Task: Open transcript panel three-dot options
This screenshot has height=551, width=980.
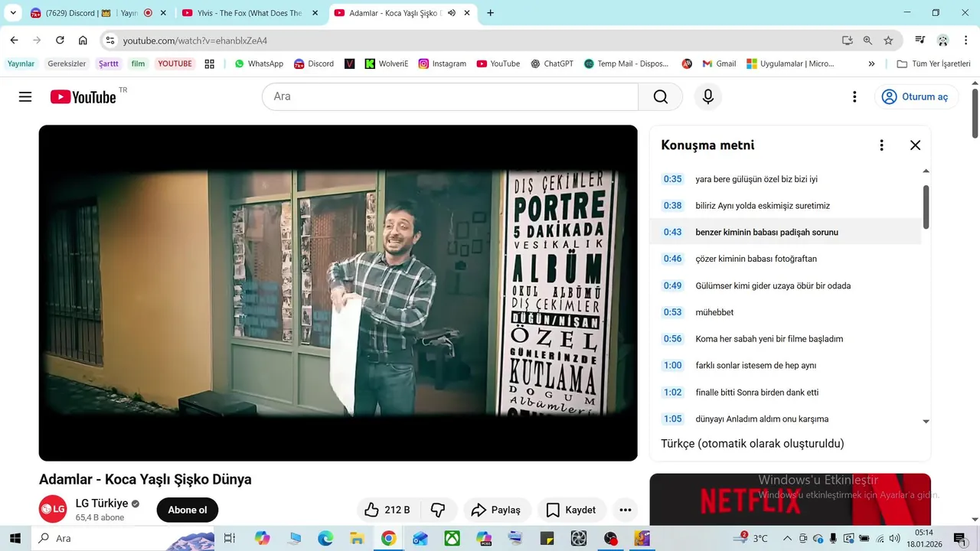Action: [881, 145]
